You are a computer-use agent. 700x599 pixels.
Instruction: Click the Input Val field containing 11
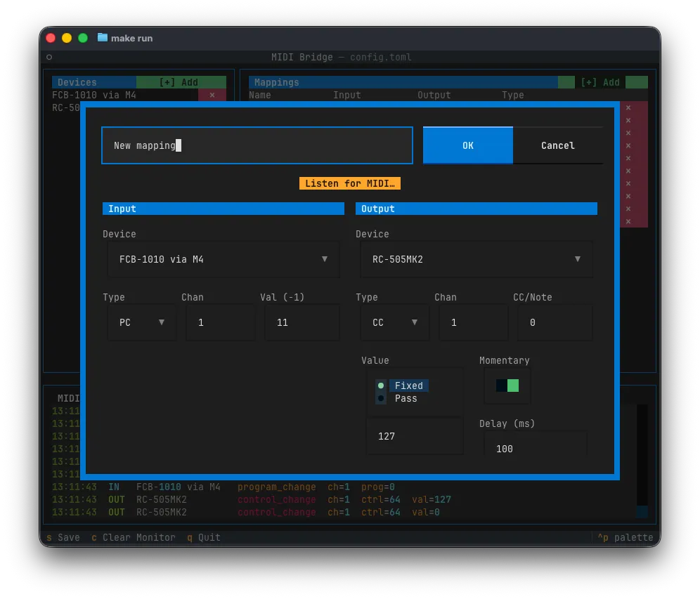(x=302, y=322)
